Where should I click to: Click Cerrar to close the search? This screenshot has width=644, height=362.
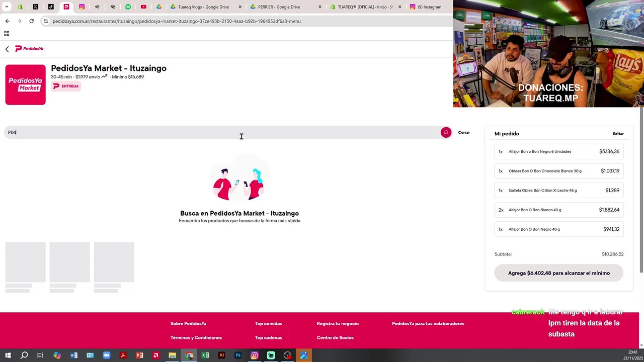pyautogui.click(x=464, y=133)
